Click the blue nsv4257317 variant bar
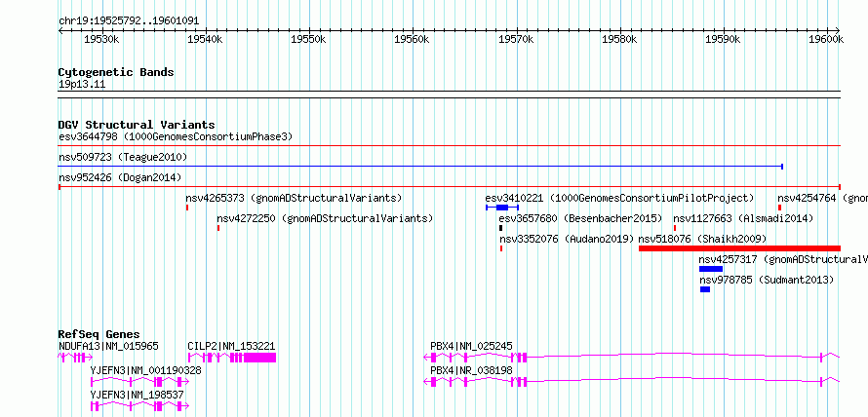The image size is (868, 417). pyautogui.click(x=711, y=269)
